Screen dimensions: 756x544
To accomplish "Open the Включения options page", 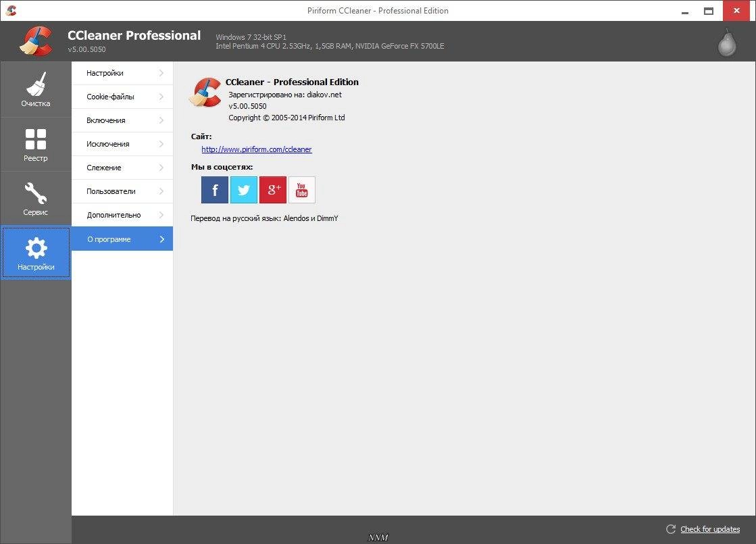I will [x=122, y=120].
